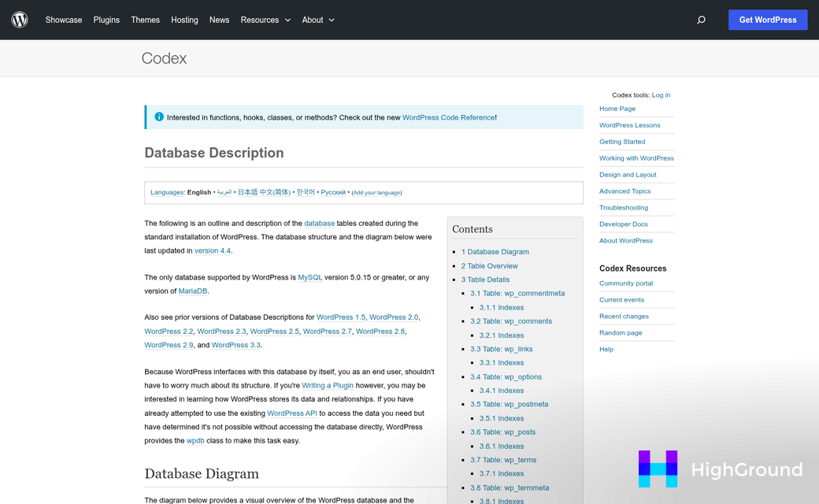Screen dimensions: 819x504
Task: Switch to the Arabic language version
Action: (x=224, y=192)
